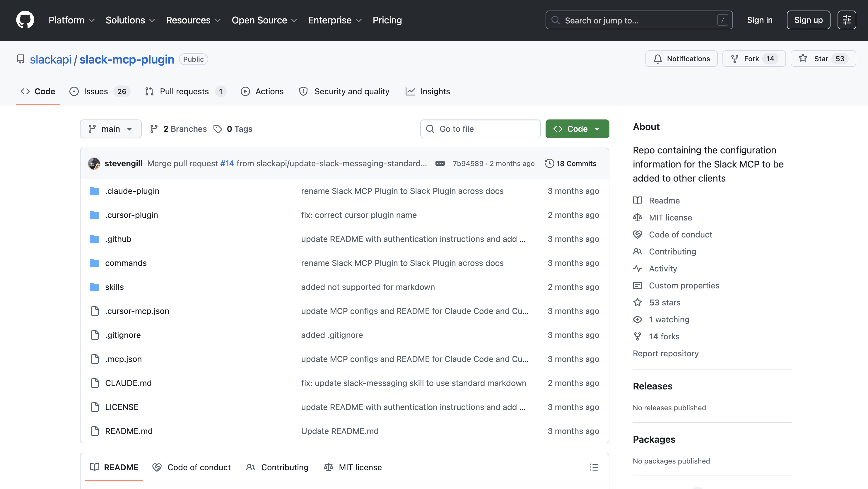The height and width of the screenshot is (489, 868).
Task: Open the LICENSE file
Action: coord(122,407)
